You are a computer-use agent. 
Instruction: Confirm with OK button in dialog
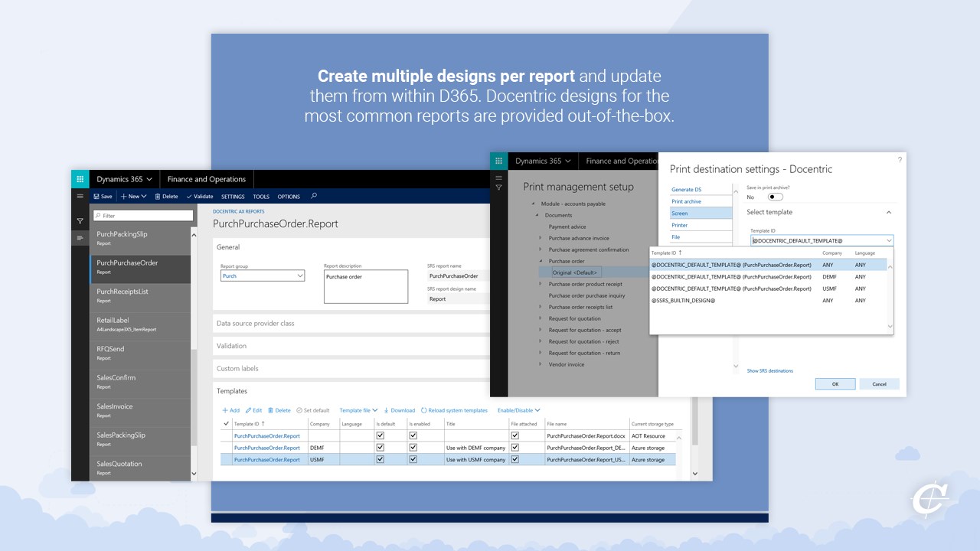coord(835,384)
